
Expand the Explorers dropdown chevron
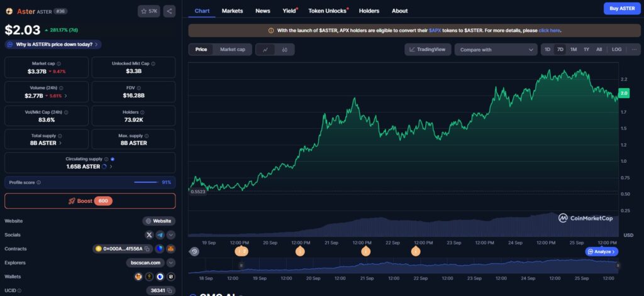(171, 263)
